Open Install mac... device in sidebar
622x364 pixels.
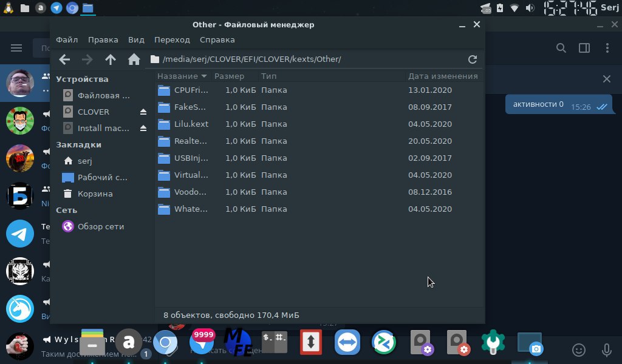[x=96, y=129]
